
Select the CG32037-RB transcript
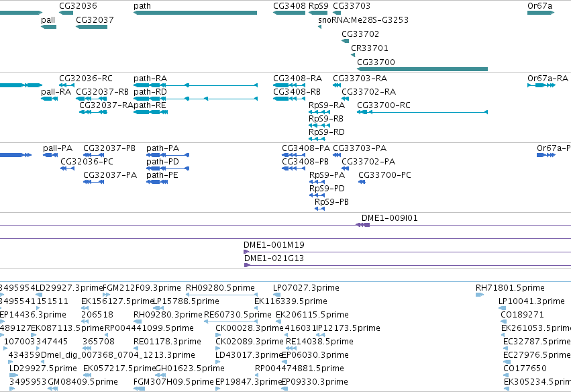[91, 99]
